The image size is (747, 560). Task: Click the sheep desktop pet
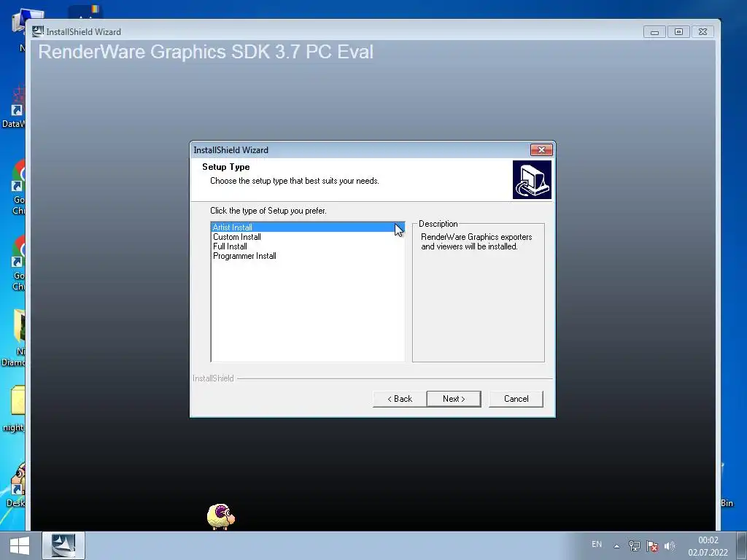click(221, 517)
